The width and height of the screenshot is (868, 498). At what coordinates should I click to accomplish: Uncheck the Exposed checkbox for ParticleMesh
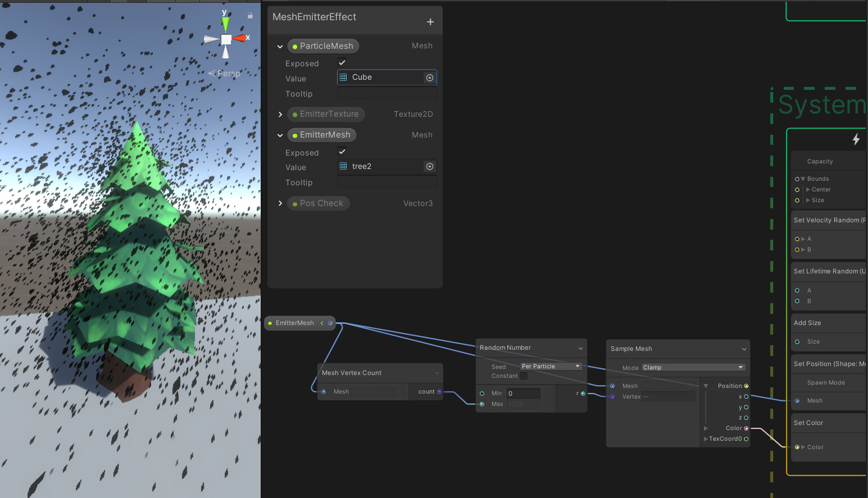coord(342,62)
